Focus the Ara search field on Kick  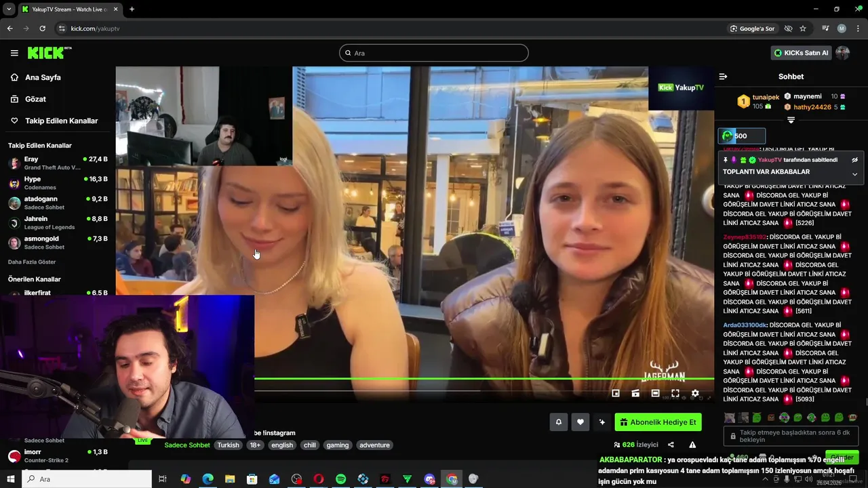434,53
